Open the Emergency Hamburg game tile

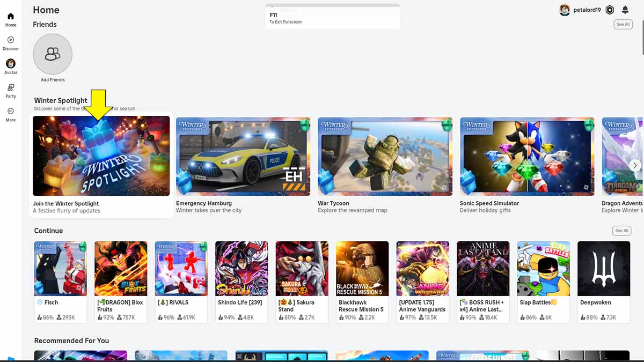243,156
